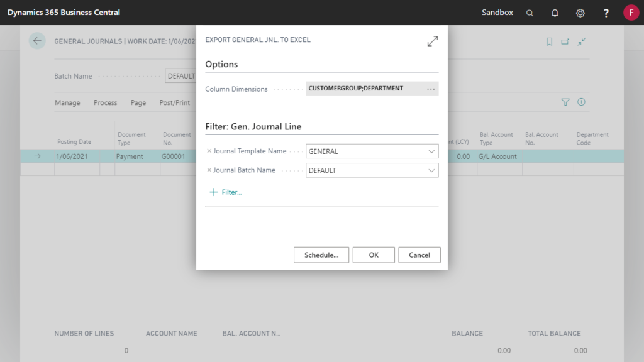The width and height of the screenshot is (644, 362).
Task: Open the Process menu
Action: pyautogui.click(x=105, y=102)
